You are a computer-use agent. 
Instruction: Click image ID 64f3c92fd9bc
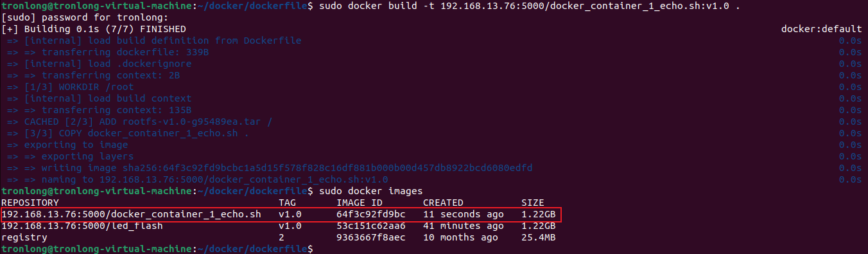point(370,214)
